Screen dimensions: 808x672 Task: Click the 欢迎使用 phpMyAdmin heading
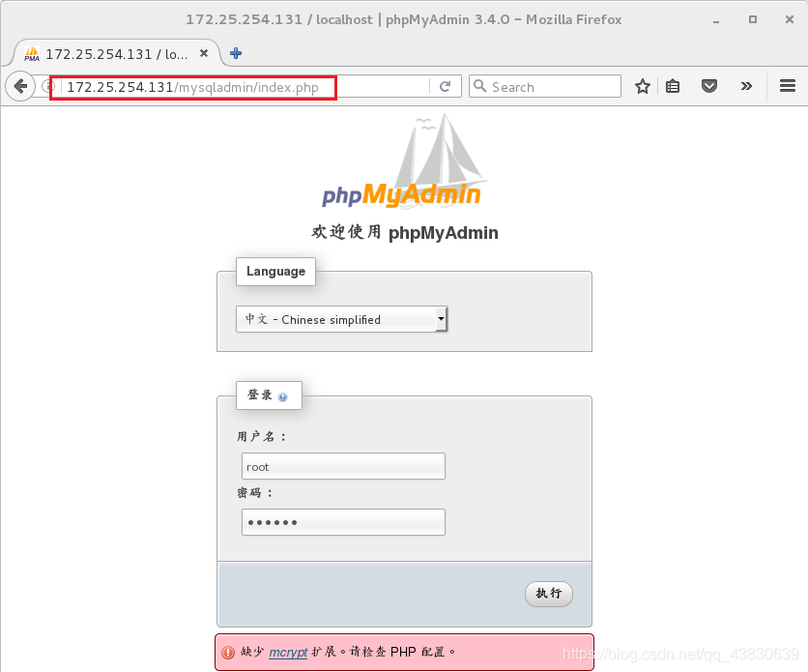(405, 232)
